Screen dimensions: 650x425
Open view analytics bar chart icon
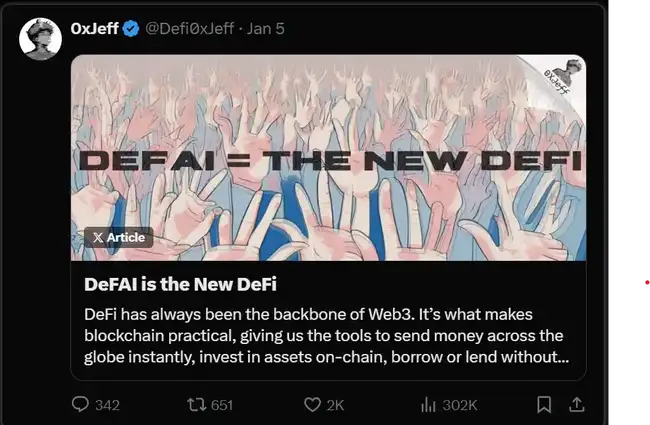(x=429, y=404)
